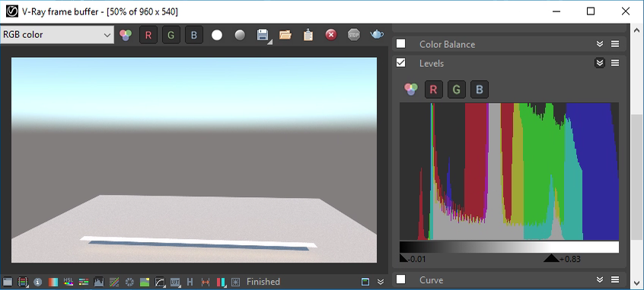Screen dimensions: 644x290
Task: Enable monochromatic mode (gray sphere icon)
Action: [x=240, y=35]
